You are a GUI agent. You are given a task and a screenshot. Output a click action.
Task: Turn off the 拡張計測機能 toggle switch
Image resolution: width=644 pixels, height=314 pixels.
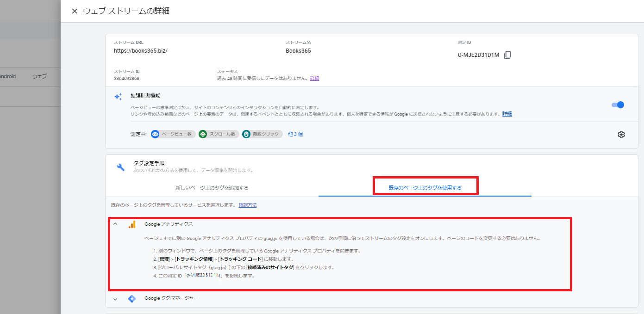618,105
